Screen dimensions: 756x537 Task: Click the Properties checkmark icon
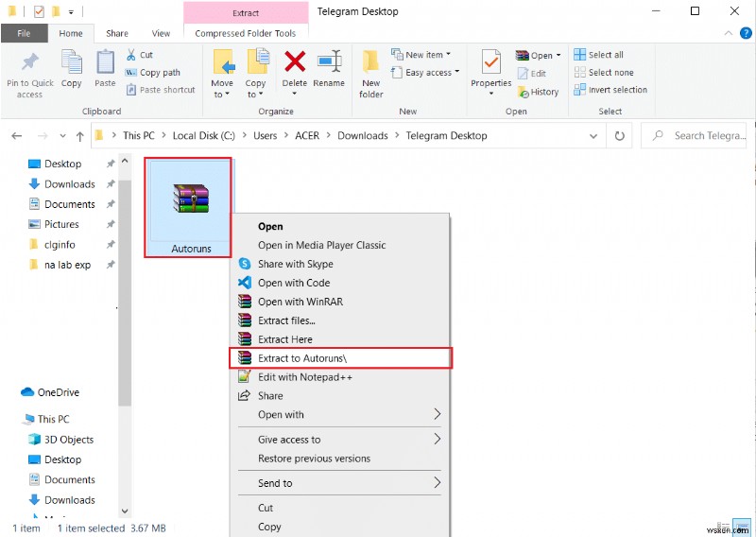(490, 62)
